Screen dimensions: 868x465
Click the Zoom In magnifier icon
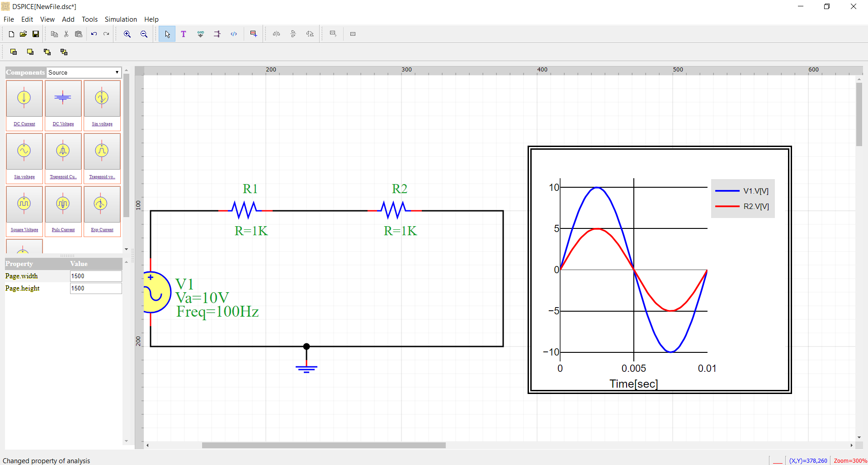click(127, 34)
